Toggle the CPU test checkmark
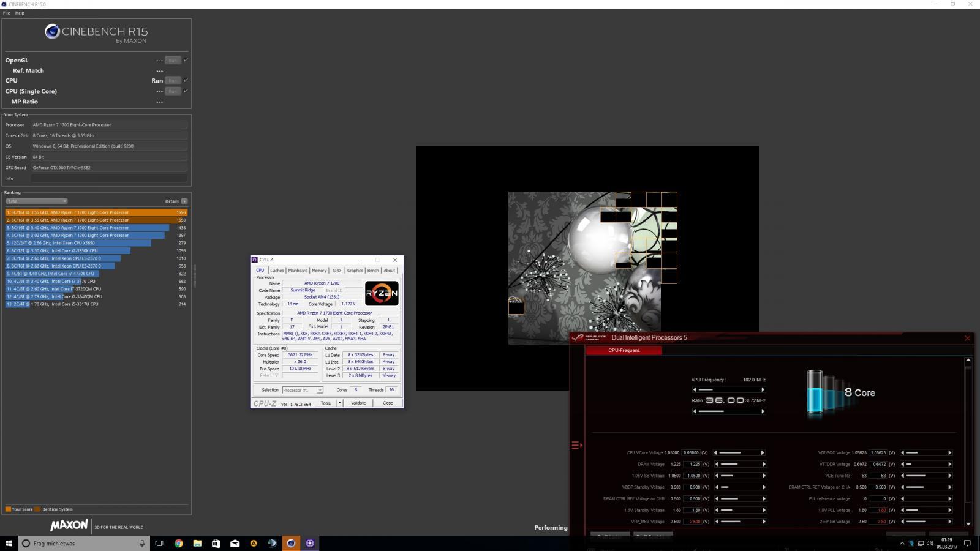Screen dimensions: 980x551 pyautogui.click(x=186, y=80)
